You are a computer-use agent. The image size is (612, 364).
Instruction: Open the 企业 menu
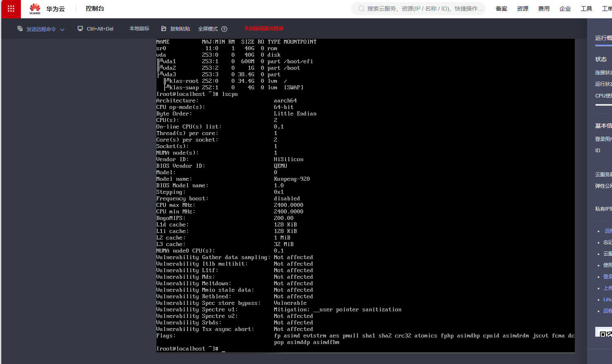565,9
